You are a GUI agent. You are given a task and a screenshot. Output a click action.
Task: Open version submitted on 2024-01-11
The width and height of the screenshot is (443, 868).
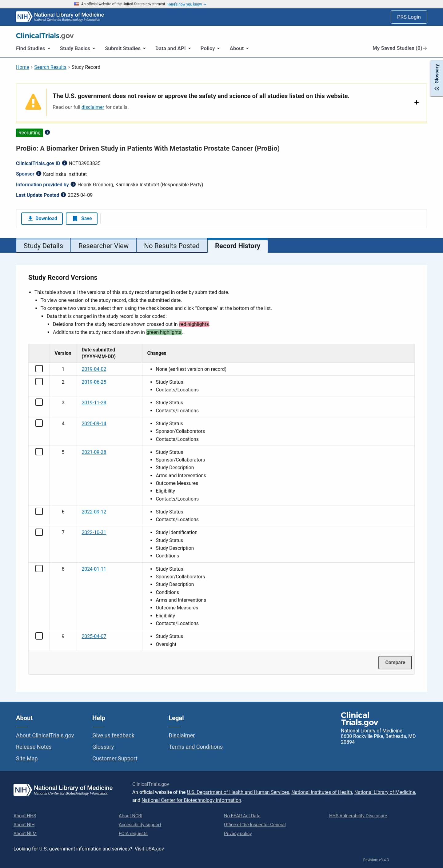click(x=94, y=569)
